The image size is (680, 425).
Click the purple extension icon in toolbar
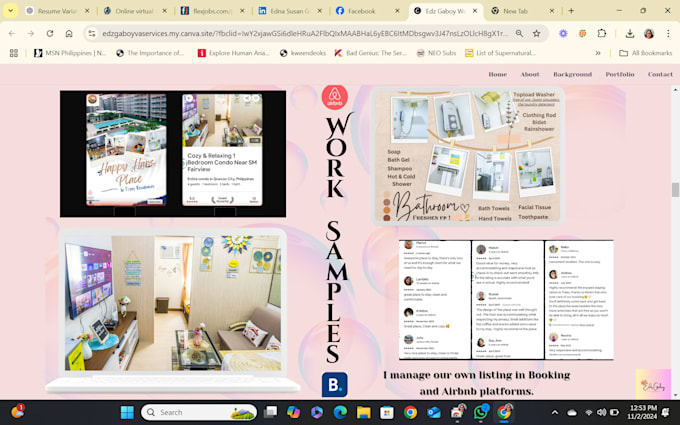pos(563,33)
